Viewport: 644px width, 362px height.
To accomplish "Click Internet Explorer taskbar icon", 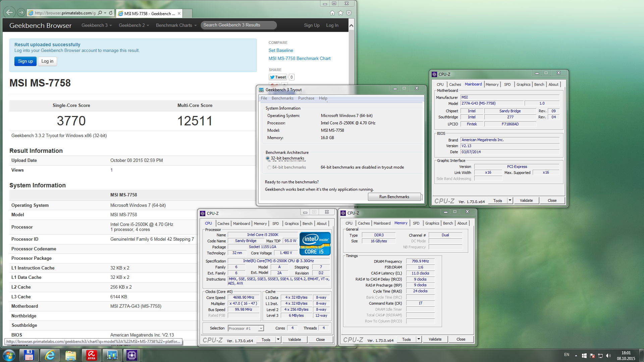I will [50, 355].
